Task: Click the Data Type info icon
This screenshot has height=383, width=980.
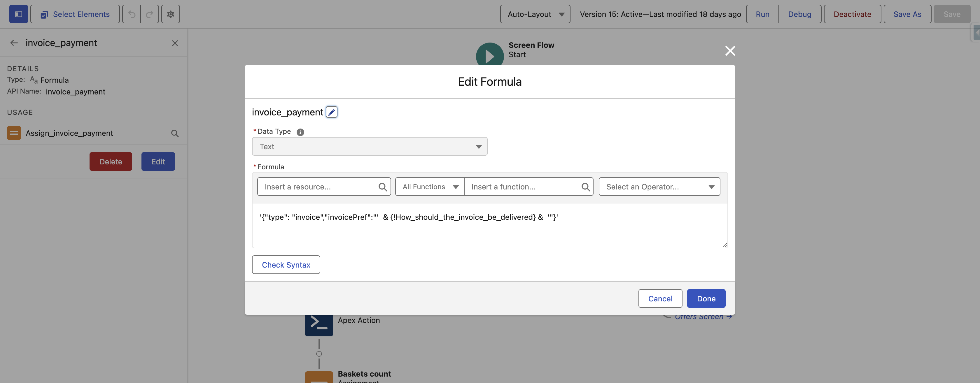Action: click(300, 132)
